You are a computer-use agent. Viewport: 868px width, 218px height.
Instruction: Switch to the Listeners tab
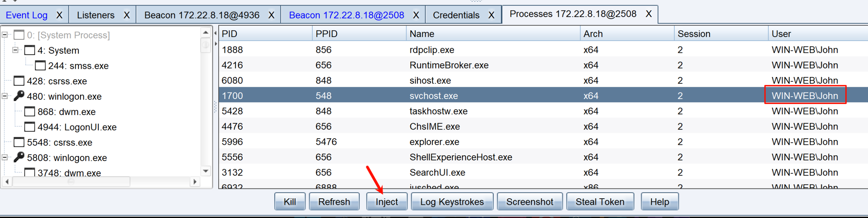click(96, 15)
